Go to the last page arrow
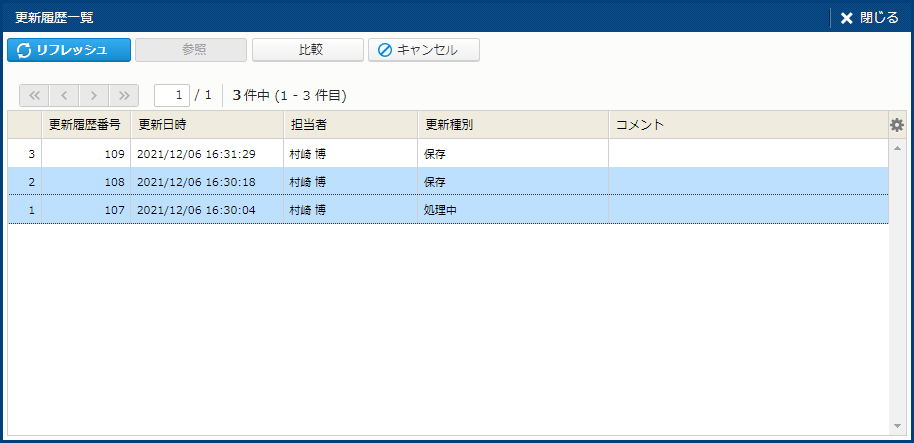 pyautogui.click(x=124, y=95)
